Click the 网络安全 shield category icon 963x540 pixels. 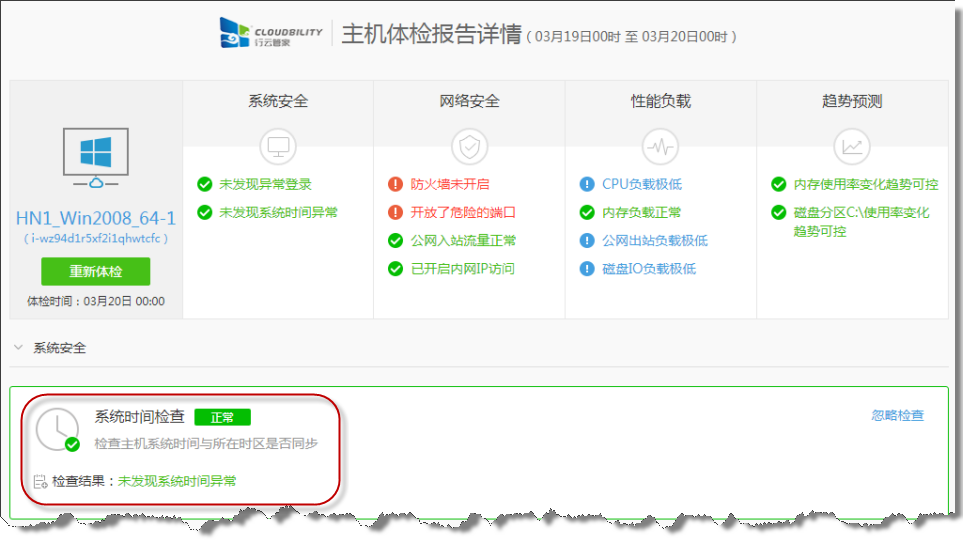tap(469, 146)
